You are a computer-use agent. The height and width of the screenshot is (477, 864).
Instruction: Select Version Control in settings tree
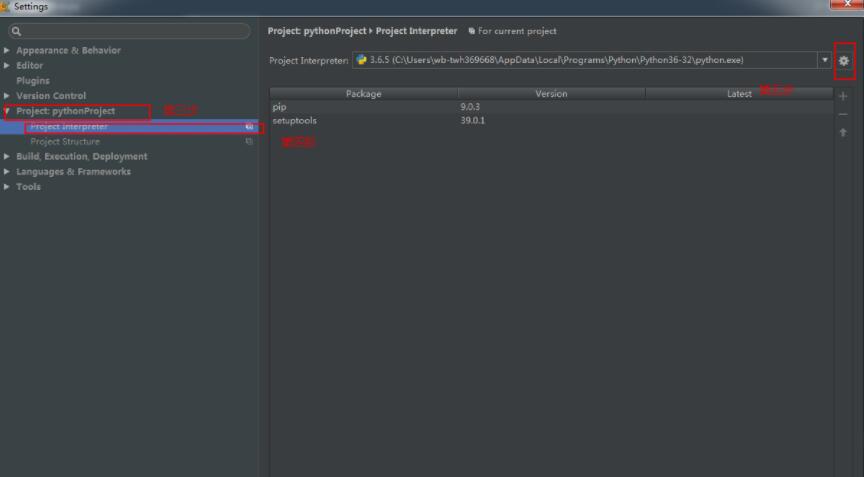[x=51, y=96]
